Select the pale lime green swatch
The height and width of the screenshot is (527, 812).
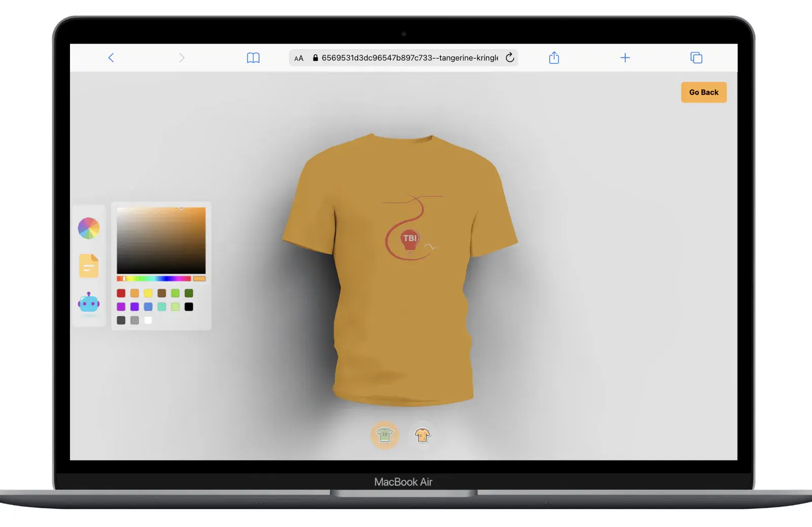175,307
